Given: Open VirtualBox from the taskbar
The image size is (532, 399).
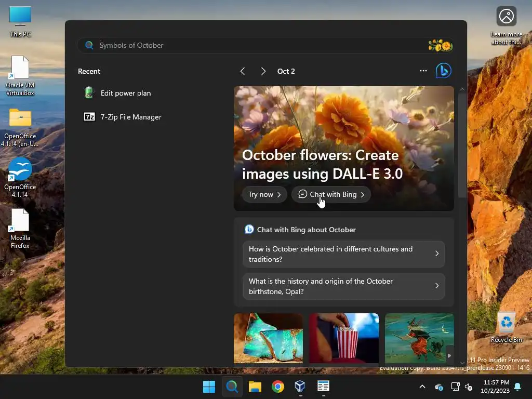Looking at the screenshot, I should [x=300, y=387].
